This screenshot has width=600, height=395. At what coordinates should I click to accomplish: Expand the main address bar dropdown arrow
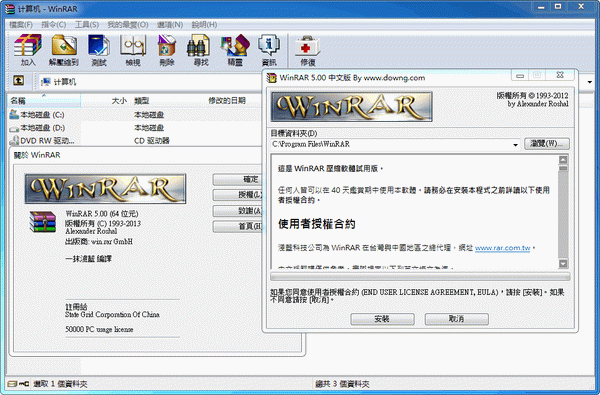pyautogui.click(x=590, y=82)
